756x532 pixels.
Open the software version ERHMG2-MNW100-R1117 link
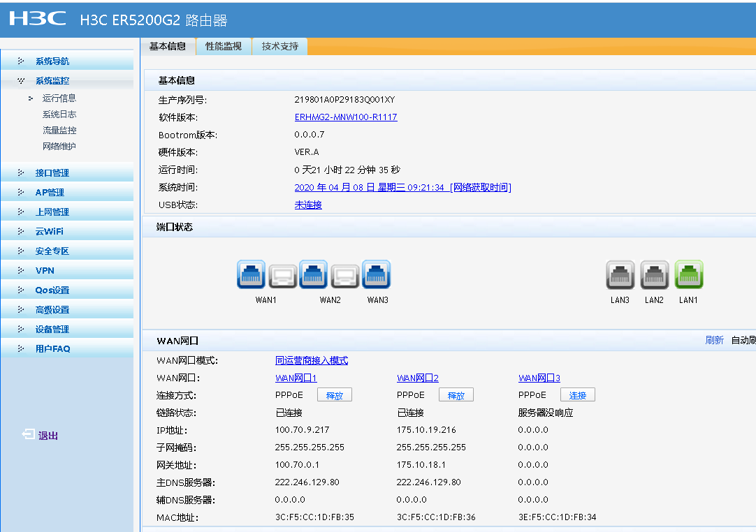346,117
